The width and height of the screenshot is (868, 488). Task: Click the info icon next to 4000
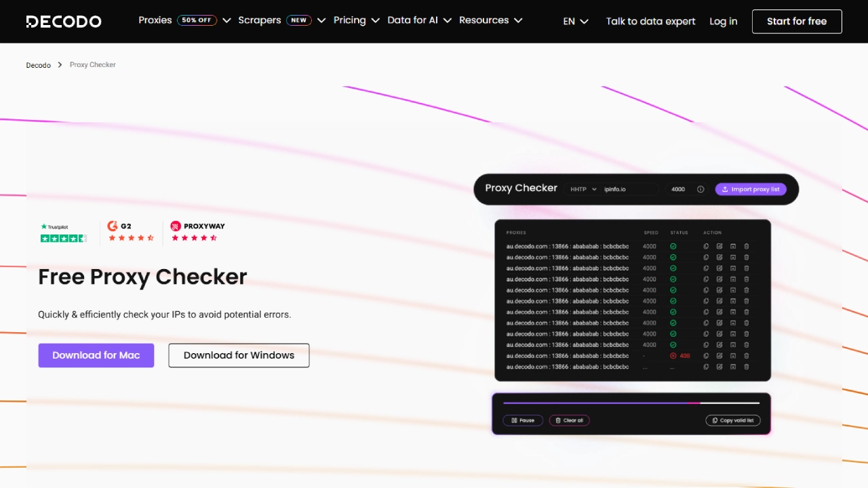pos(701,190)
